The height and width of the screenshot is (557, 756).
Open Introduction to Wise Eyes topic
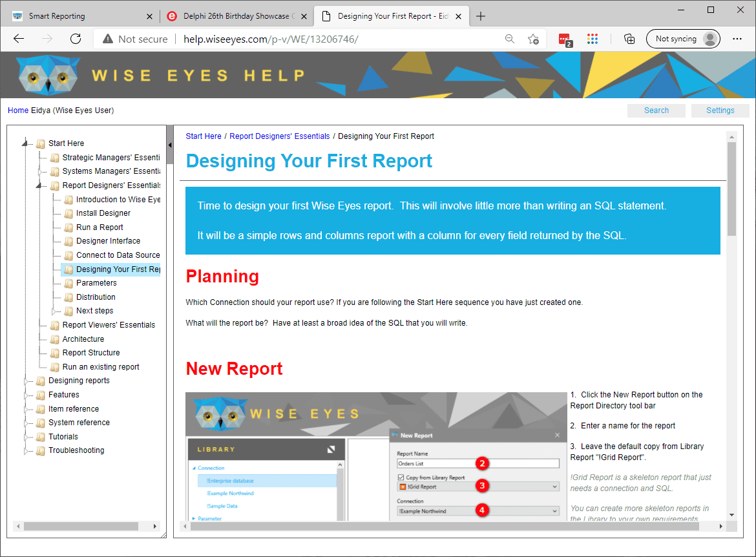tap(118, 200)
